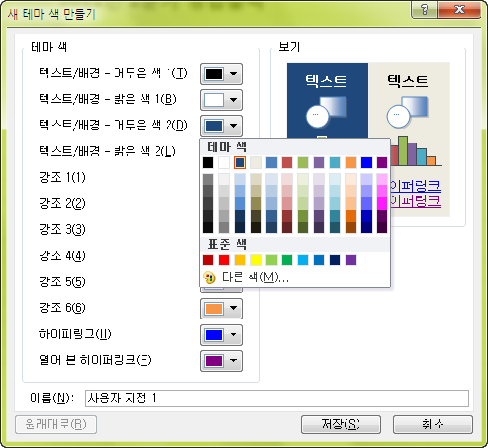The image size is (488, 448).
Task: Select standard color dark red
Action: point(209,260)
